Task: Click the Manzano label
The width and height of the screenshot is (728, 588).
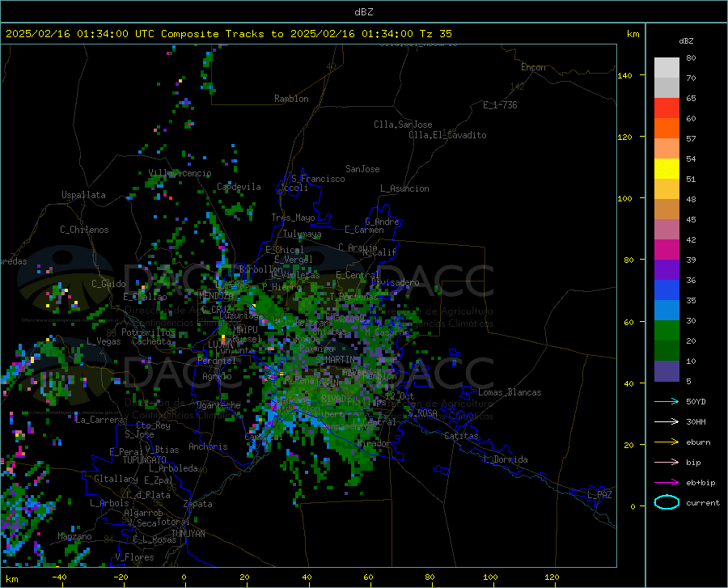Action: 74,536
